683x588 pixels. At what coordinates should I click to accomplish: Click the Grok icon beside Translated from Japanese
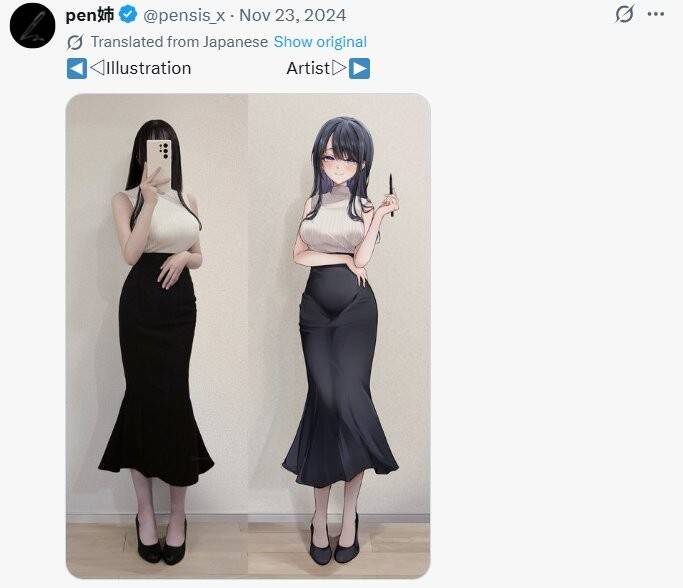point(75,42)
